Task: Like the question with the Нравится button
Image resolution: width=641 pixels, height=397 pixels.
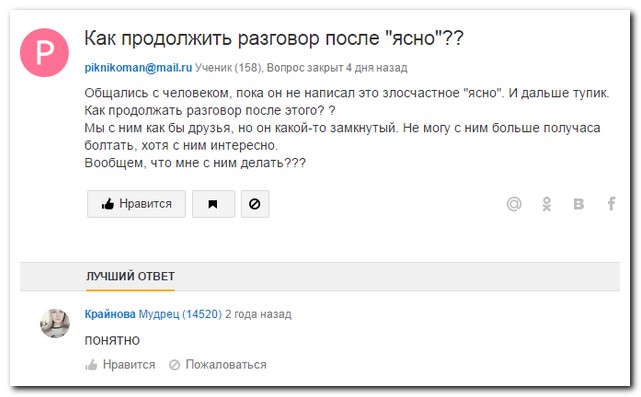Action: coord(136,204)
